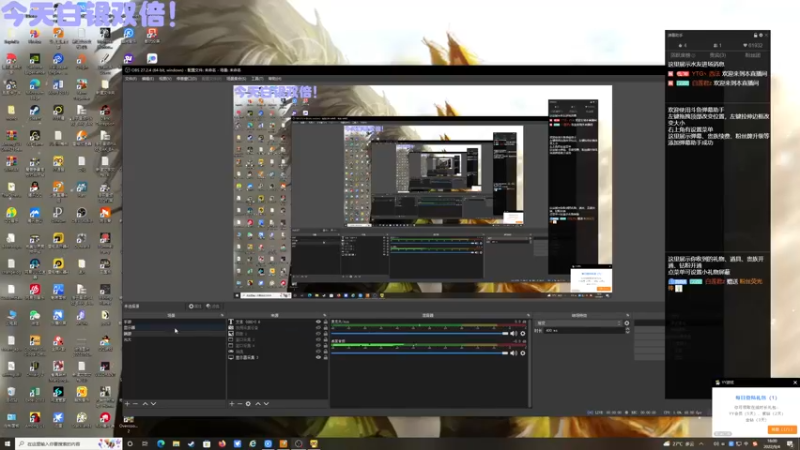Open the Tools menu in OBS
800x450 pixels.
point(257,79)
